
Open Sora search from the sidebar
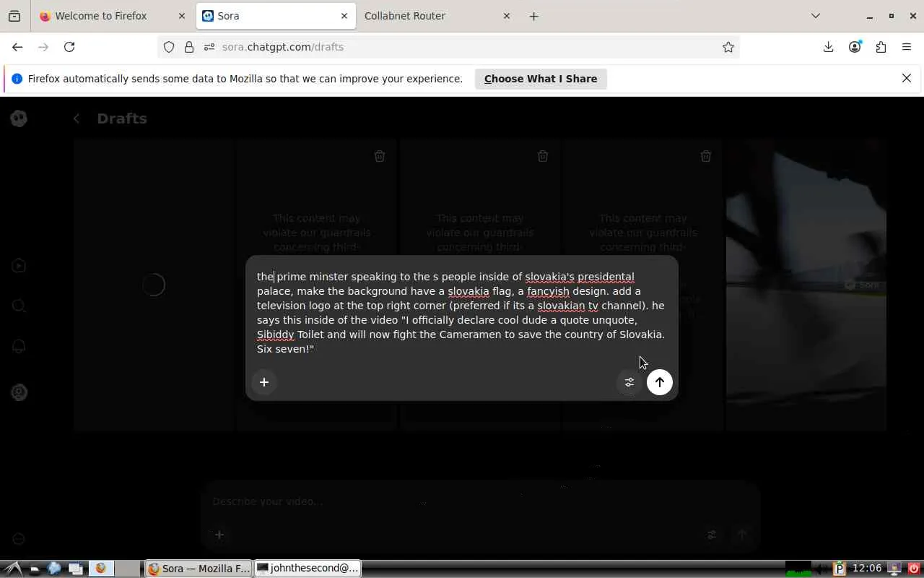19,306
